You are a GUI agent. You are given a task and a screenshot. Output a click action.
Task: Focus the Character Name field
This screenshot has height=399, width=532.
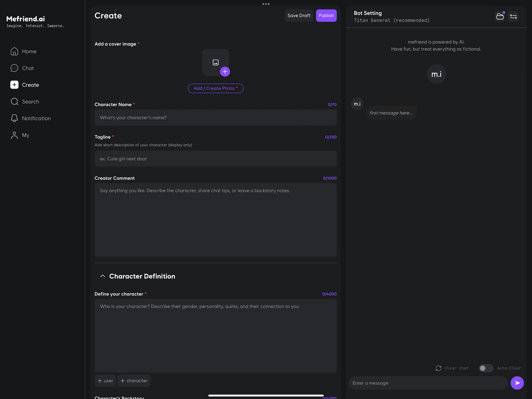[x=216, y=117]
